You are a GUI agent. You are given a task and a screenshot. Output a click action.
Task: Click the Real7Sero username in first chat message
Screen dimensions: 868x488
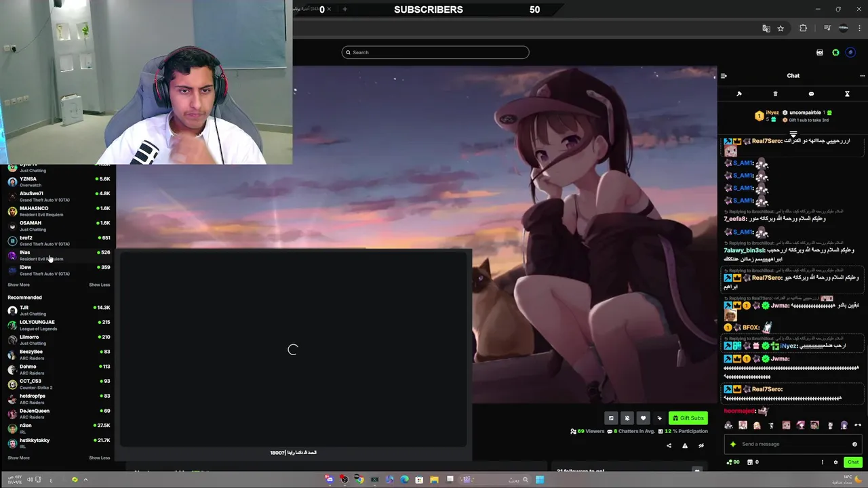click(x=766, y=141)
